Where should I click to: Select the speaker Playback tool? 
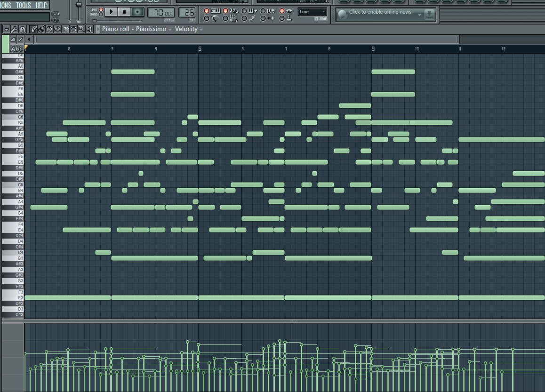click(89, 29)
